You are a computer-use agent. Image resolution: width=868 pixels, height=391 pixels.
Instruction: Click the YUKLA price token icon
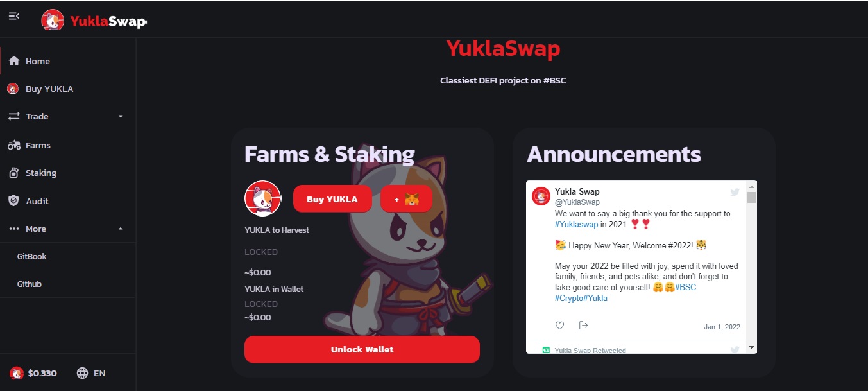(x=17, y=373)
